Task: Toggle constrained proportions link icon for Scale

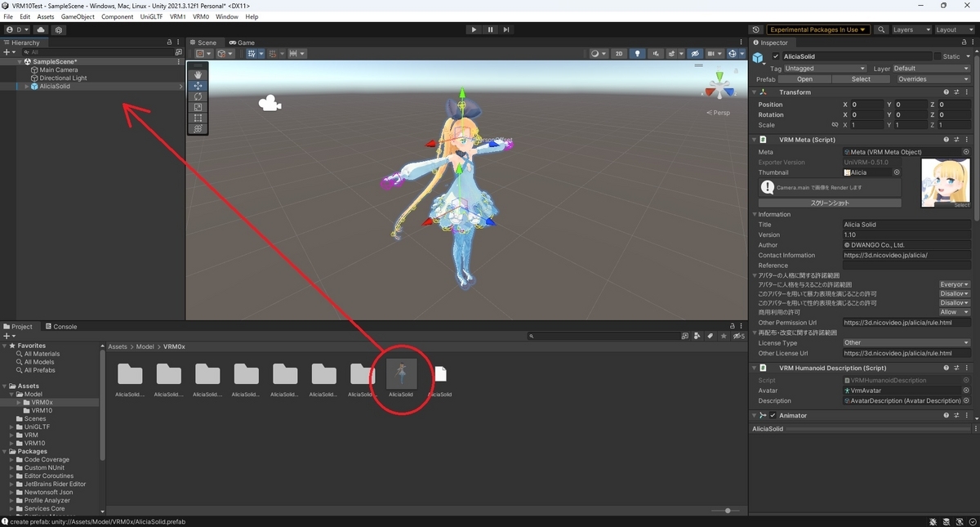Action: (835, 125)
